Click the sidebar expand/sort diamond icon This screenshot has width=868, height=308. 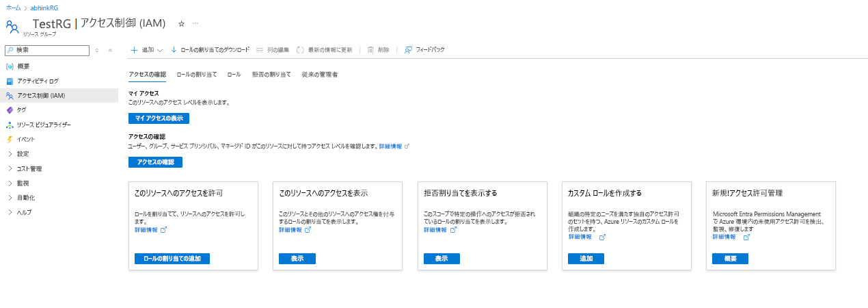pos(97,50)
